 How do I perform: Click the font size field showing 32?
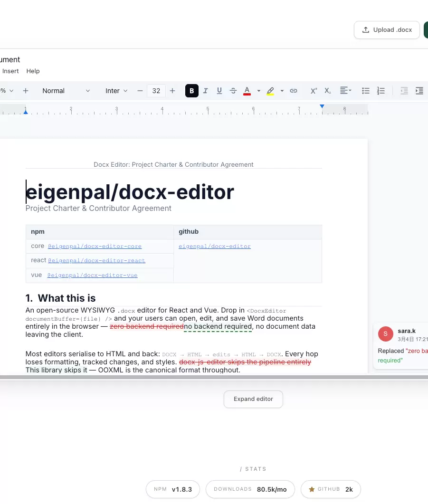click(x=156, y=91)
